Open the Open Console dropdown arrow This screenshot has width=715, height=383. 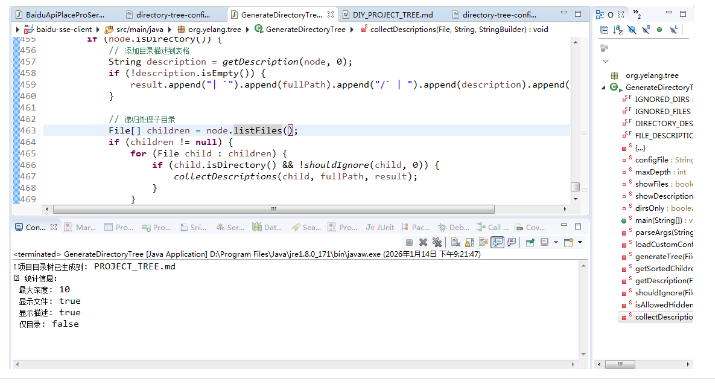580,243
